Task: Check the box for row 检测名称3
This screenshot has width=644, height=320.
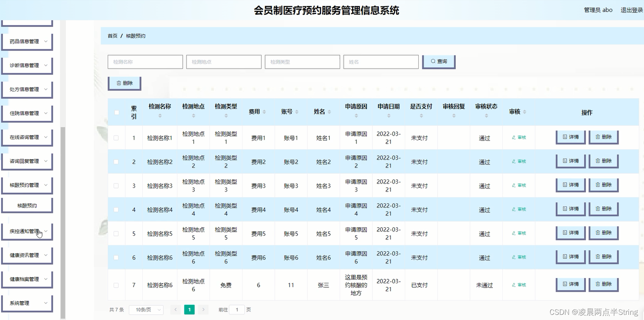Action: [116, 186]
